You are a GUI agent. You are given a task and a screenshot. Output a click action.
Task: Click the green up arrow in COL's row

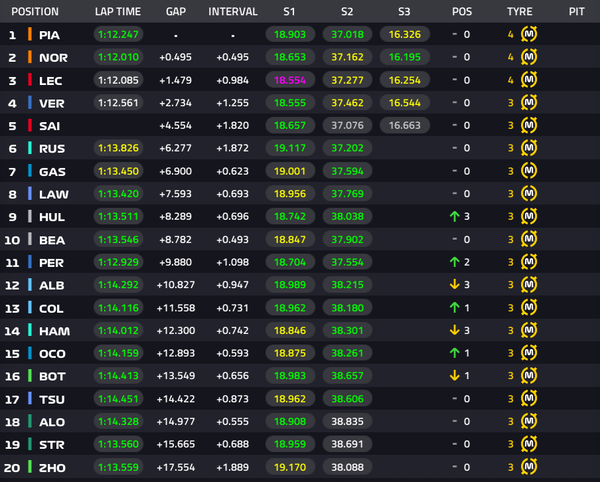[455, 308]
